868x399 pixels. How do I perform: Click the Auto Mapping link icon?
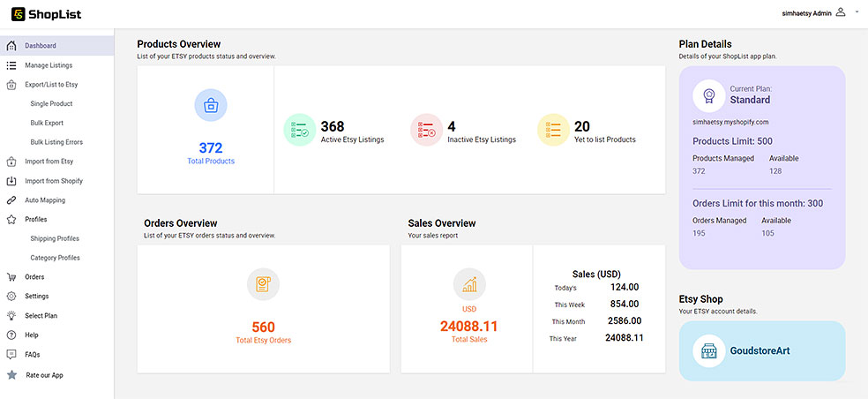11,200
